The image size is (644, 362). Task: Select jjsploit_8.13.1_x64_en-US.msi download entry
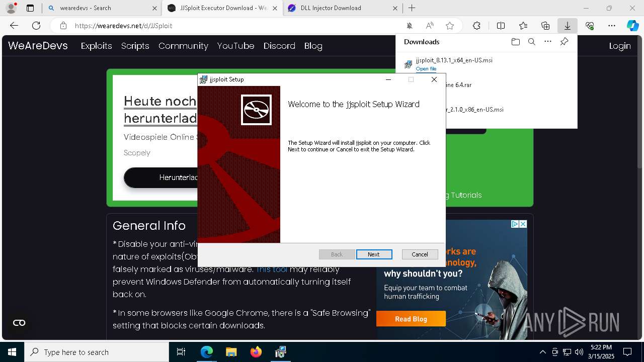coord(487,64)
